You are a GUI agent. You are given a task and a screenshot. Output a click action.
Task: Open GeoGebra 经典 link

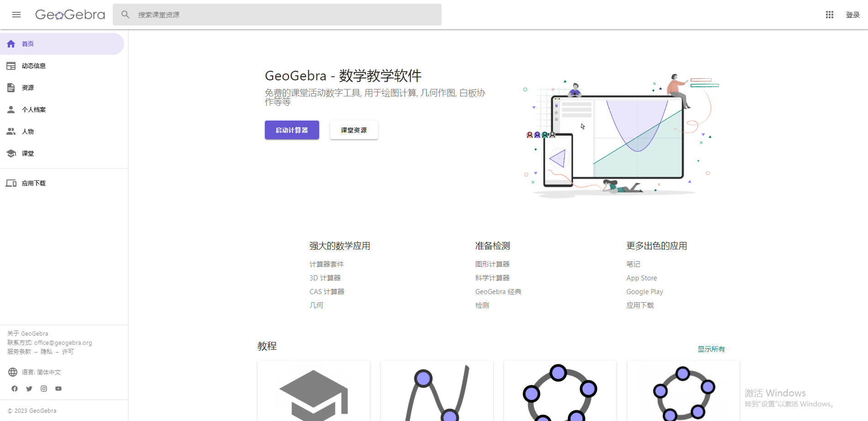click(x=498, y=292)
